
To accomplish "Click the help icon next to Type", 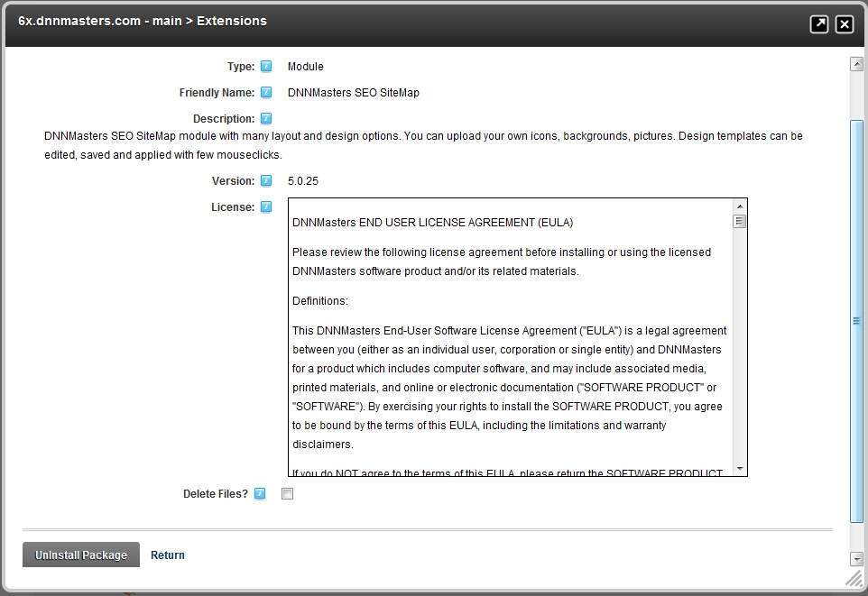I will point(266,67).
